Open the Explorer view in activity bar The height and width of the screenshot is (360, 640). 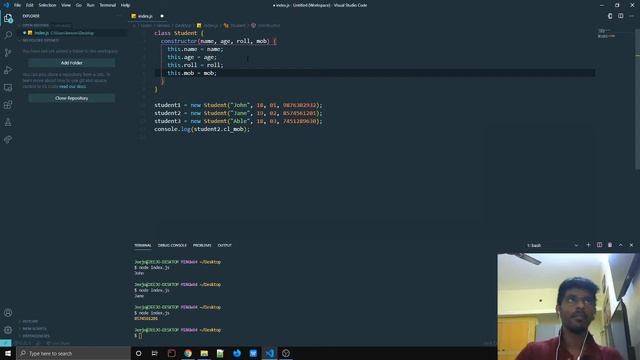tap(8, 18)
